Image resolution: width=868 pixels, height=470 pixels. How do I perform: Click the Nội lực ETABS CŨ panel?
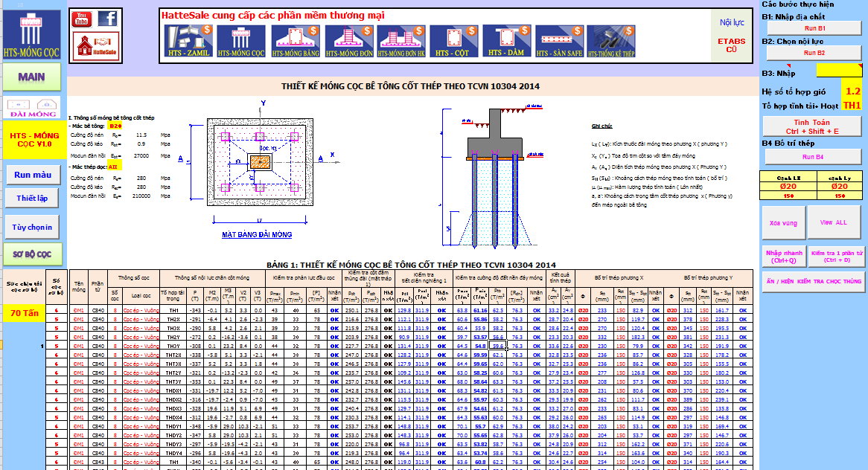pyautogui.click(x=731, y=36)
